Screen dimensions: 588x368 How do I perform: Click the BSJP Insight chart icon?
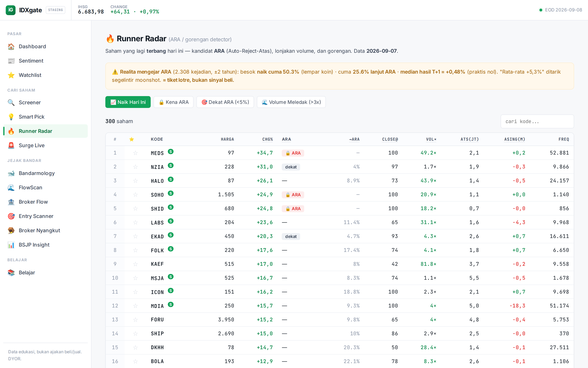tap(11, 245)
